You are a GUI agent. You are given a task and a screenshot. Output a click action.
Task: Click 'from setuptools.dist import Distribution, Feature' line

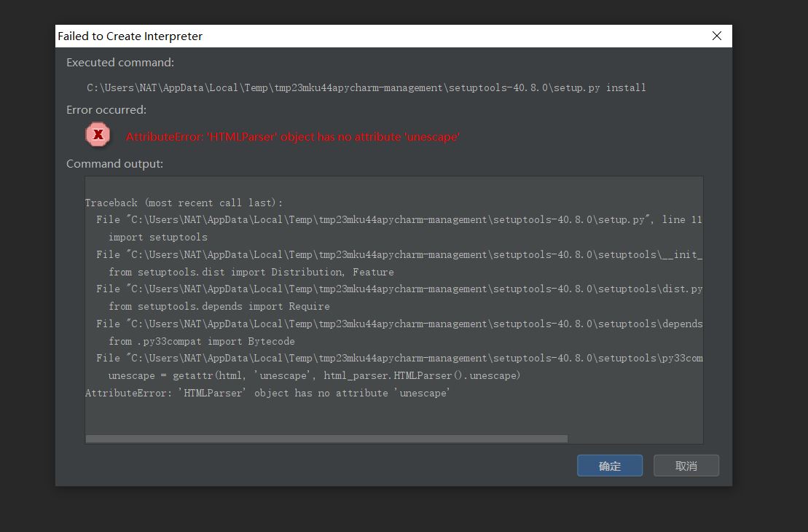click(x=251, y=272)
